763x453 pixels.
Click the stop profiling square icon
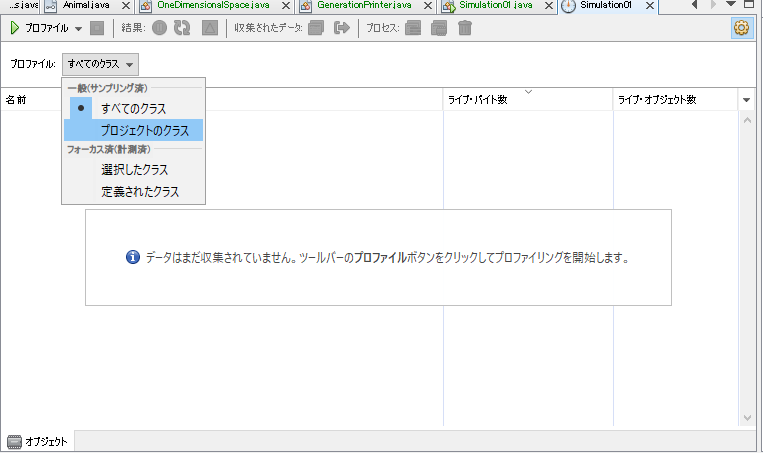point(97,28)
